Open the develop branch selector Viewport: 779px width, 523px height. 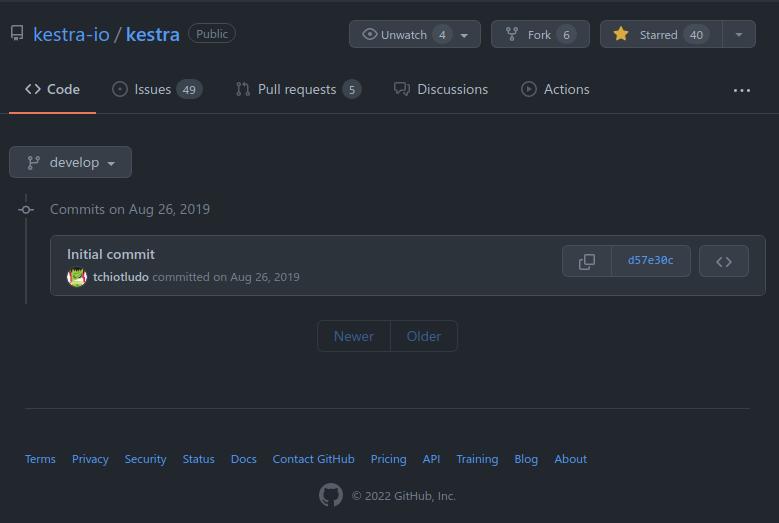tap(71, 162)
